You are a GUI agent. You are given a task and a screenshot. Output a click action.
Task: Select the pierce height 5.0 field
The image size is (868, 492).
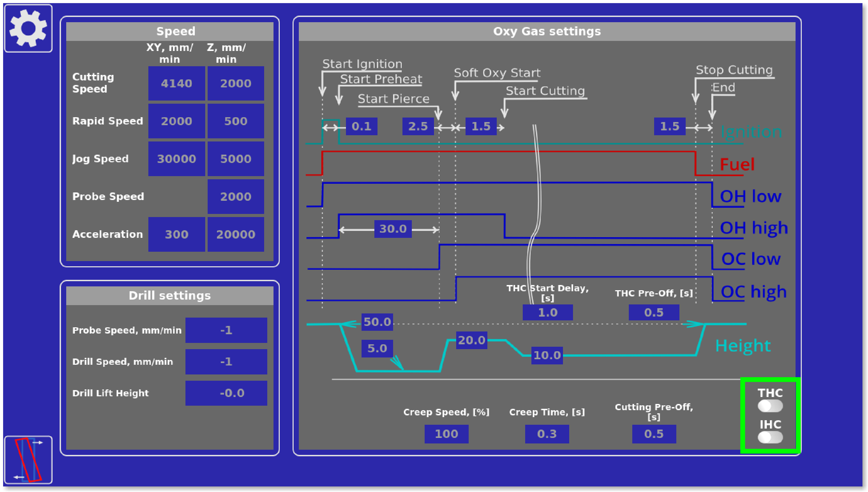(377, 348)
